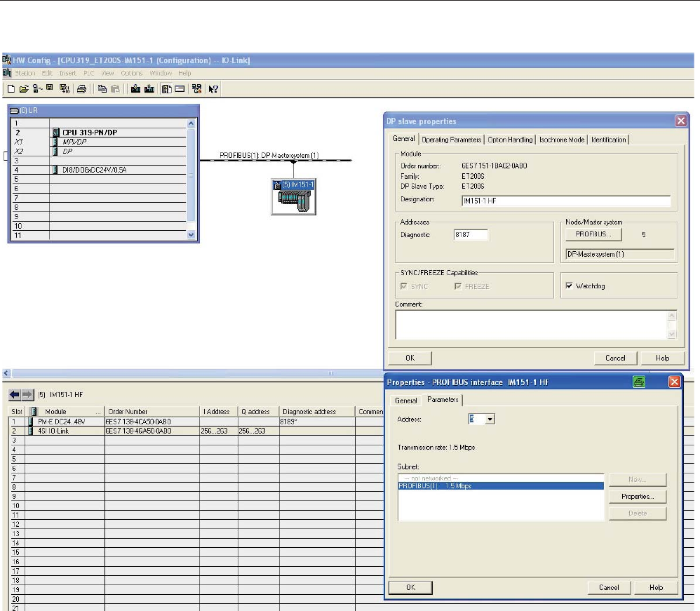Click the Print toolbar icon
The image size is (700, 611).
[x=81, y=89]
